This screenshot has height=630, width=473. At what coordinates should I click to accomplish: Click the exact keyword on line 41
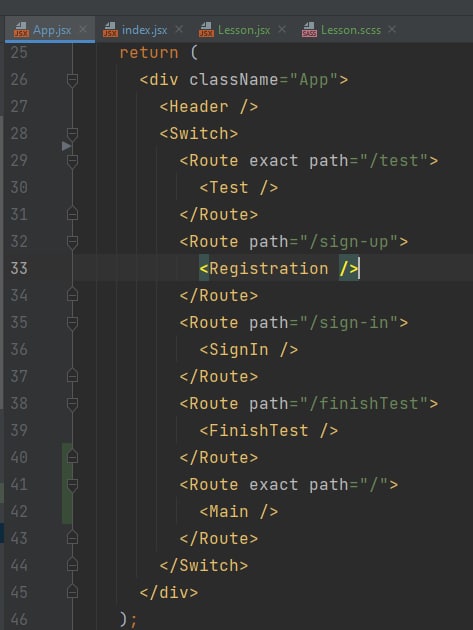[x=274, y=485]
